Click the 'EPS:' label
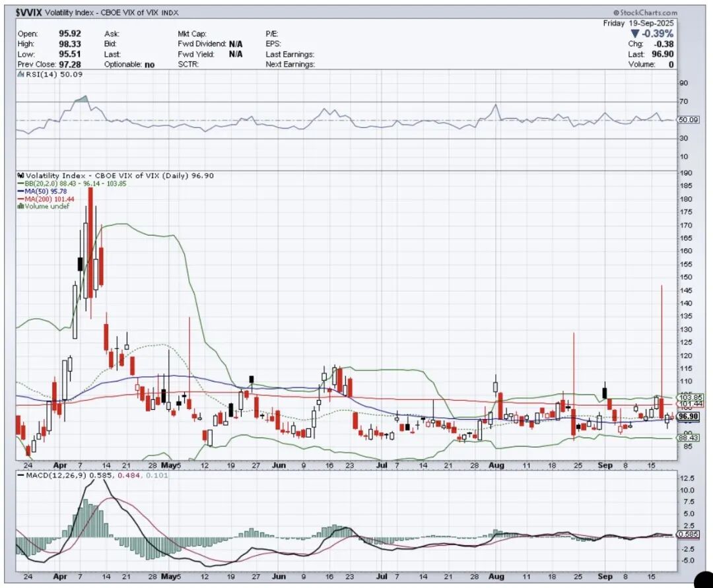 coord(273,44)
